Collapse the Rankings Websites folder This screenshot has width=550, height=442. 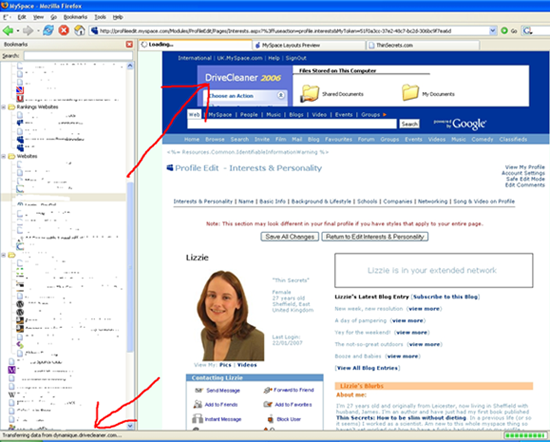4,107
